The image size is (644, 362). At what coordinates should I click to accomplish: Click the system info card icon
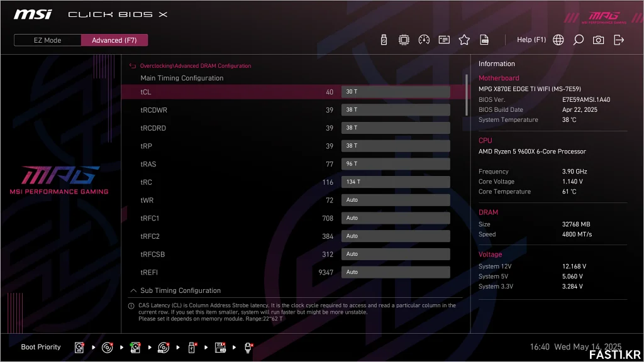444,40
